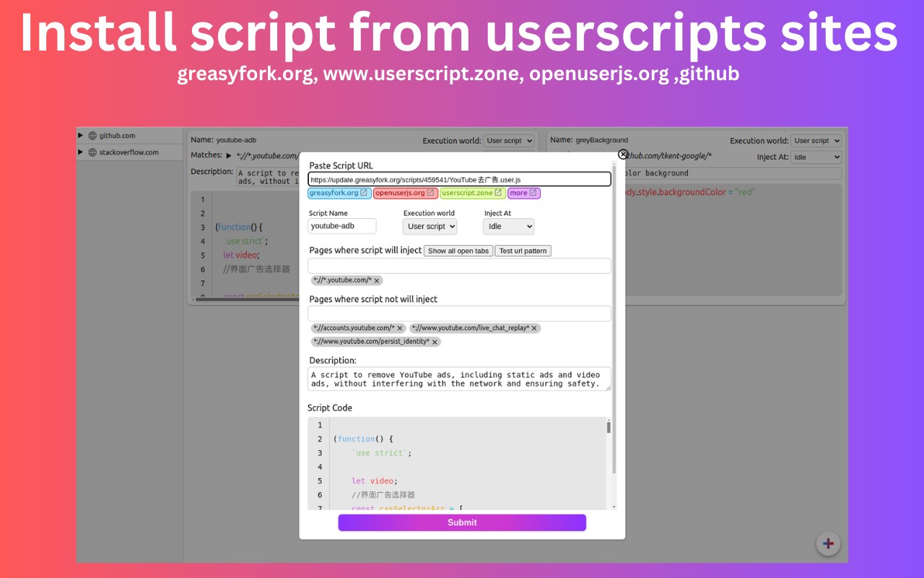The image size is (924, 578).
Task: Click the userscript.zone external link icon
Action: [498, 193]
